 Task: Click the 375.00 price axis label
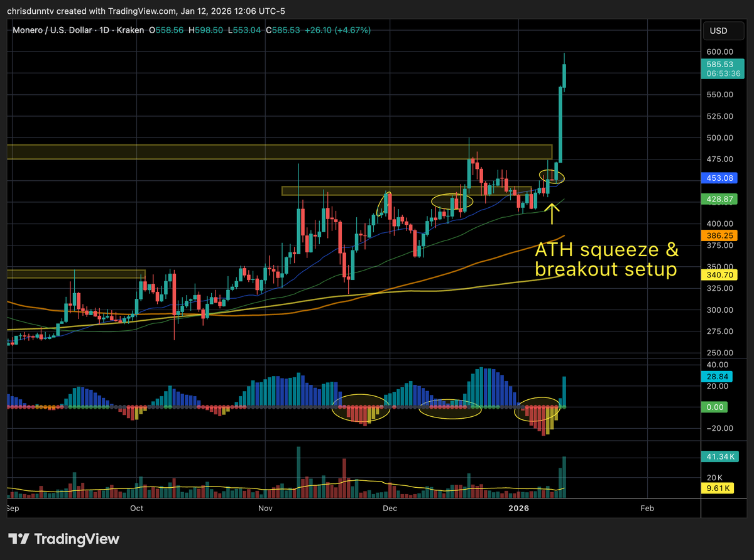tap(719, 245)
